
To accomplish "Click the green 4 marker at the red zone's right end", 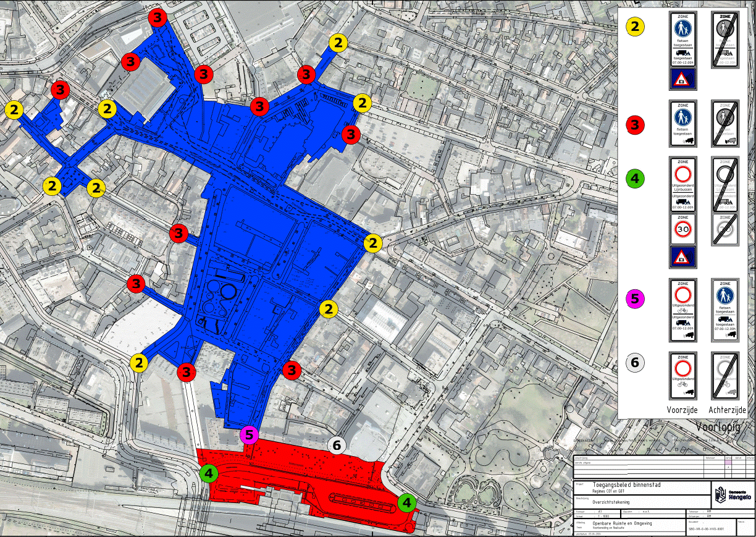I will pyautogui.click(x=406, y=503).
